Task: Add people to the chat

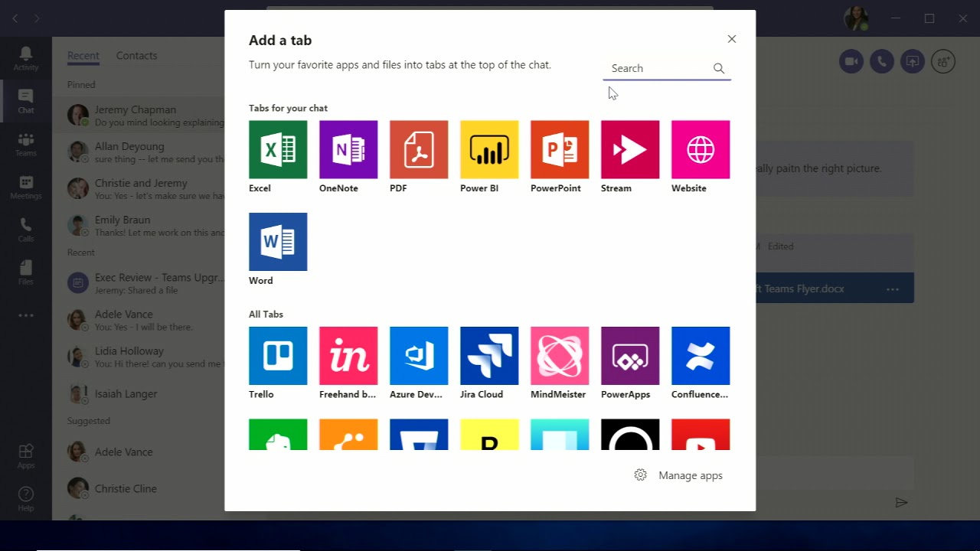Action: point(943,62)
